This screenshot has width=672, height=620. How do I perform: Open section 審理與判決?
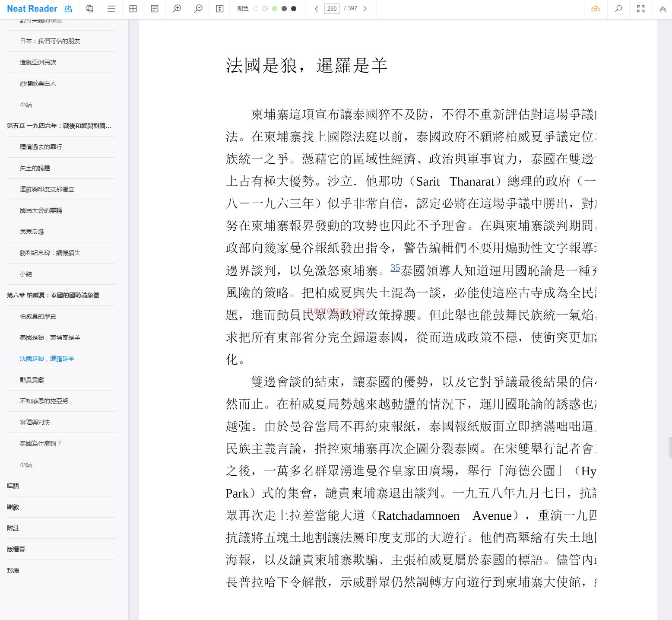35,422
